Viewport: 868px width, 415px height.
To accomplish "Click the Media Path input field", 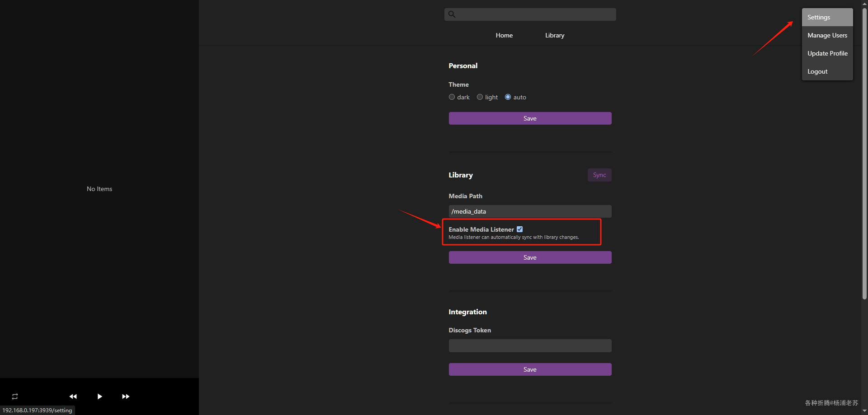I will point(530,211).
